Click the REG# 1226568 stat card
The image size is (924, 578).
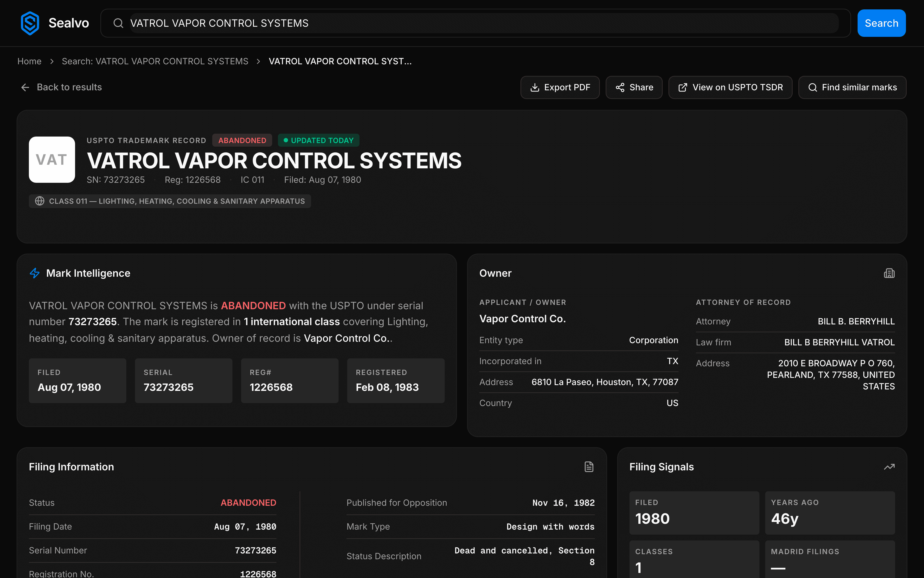click(290, 381)
